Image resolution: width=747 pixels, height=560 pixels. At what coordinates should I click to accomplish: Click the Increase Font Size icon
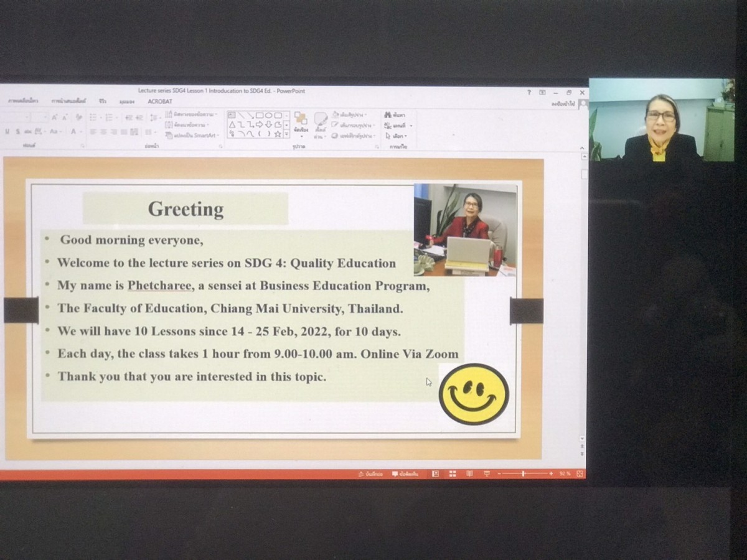54,117
